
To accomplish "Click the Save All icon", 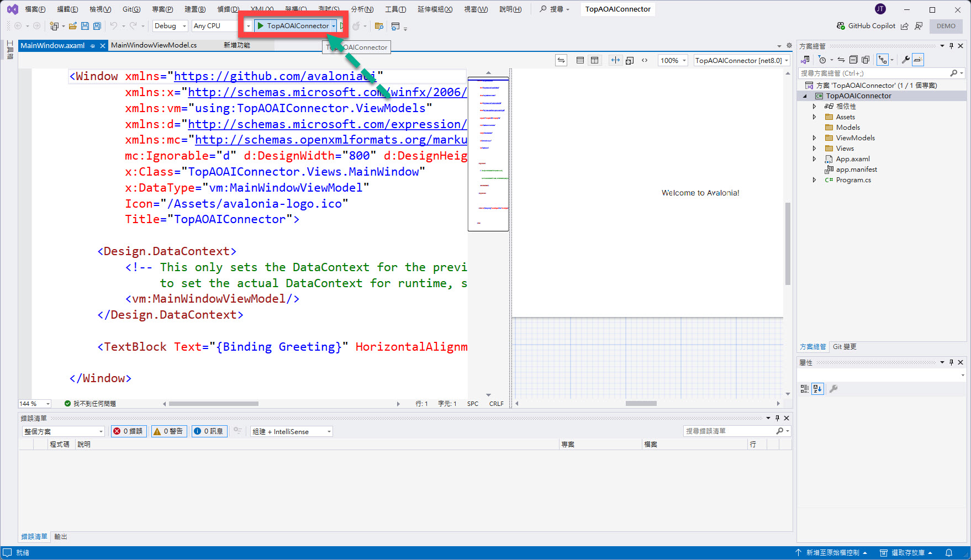I will [x=97, y=26].
